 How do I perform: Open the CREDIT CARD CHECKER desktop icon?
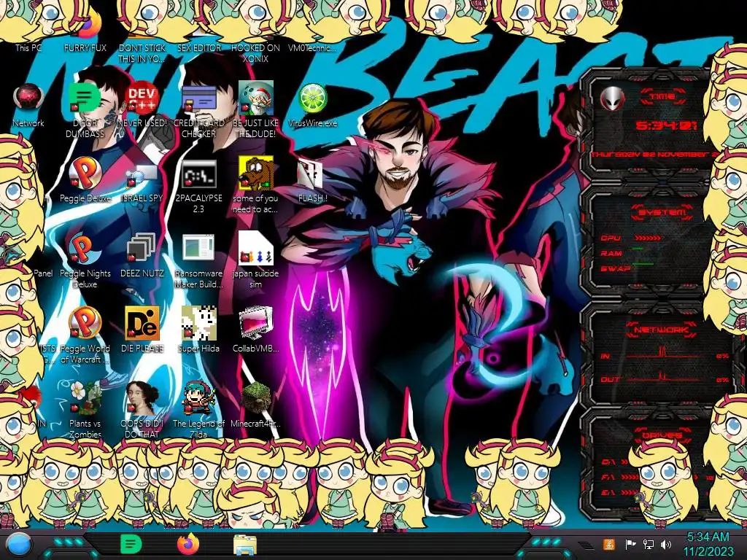tap(198, 98)
